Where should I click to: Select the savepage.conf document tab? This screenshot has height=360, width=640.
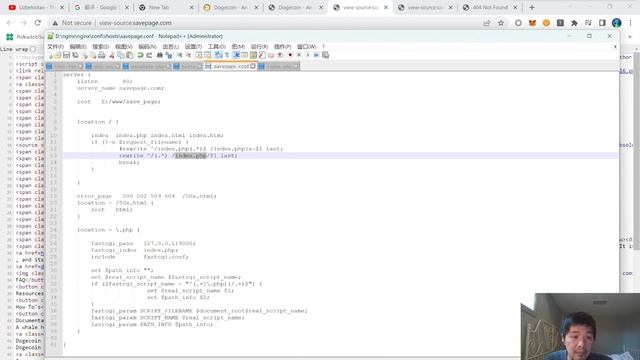[231, 66]
